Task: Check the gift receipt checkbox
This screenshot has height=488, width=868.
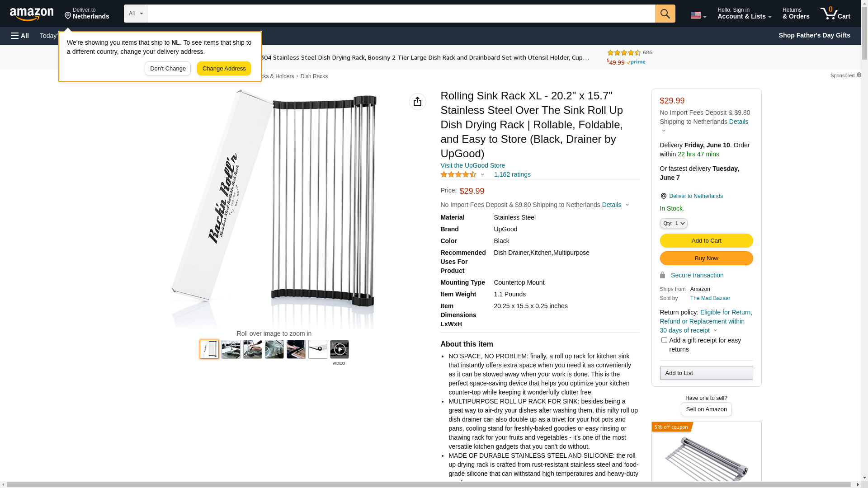Action: [664, 340]
